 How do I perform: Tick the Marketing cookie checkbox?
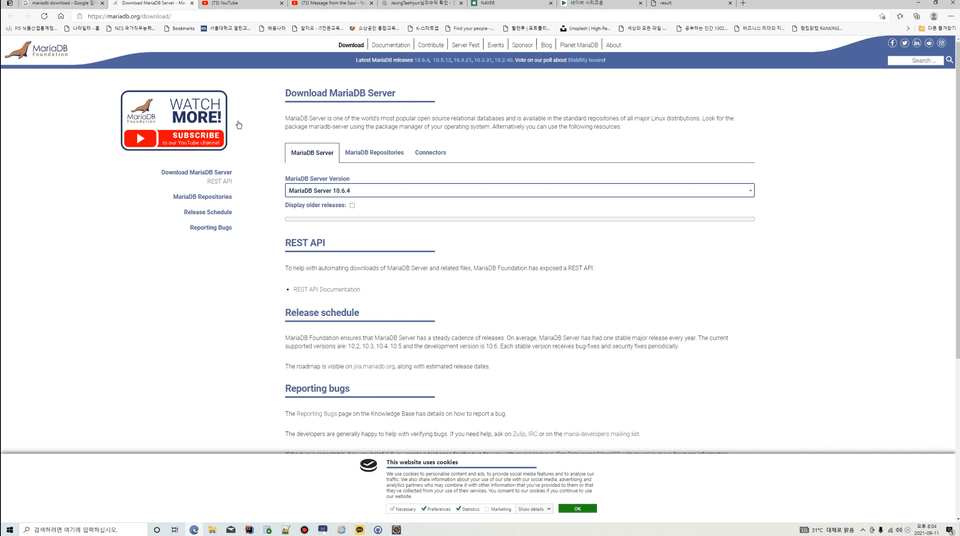tap(487, 508)
